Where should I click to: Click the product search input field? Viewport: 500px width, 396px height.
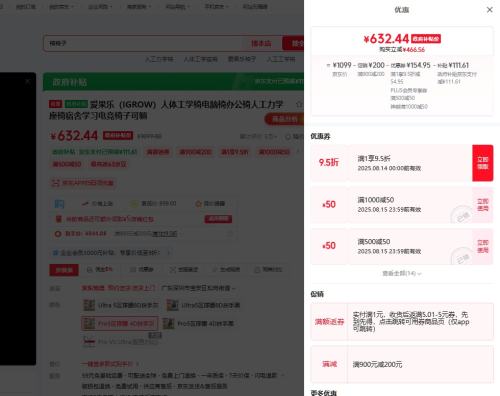147,43
